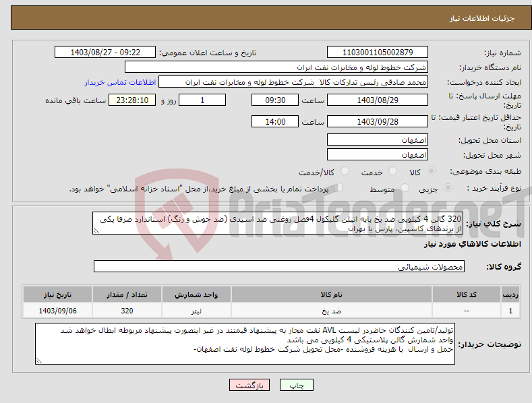Click the remaining days field showing 1
The width and height of the screenshot is (532, 403).
[x=202, y=100]
